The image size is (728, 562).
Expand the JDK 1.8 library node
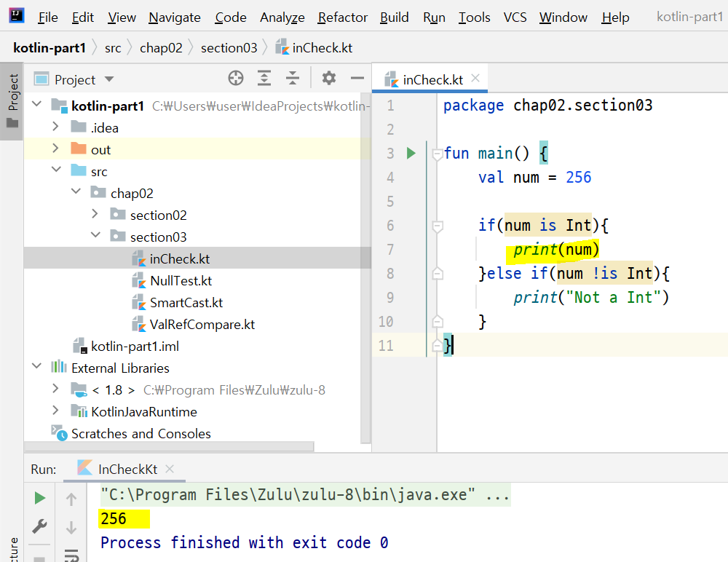click(x=56, y=388)
